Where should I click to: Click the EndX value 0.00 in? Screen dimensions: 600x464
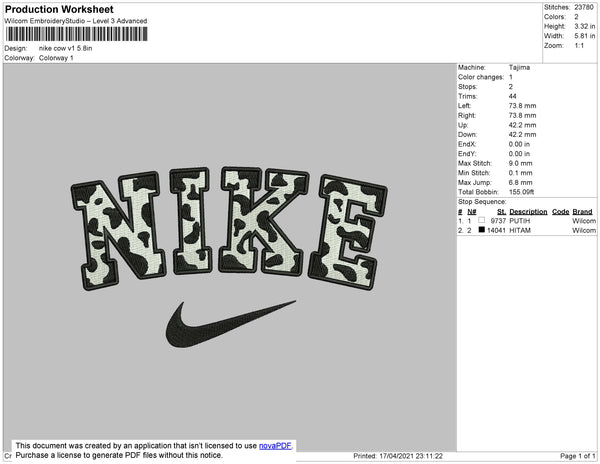point(519,144)
